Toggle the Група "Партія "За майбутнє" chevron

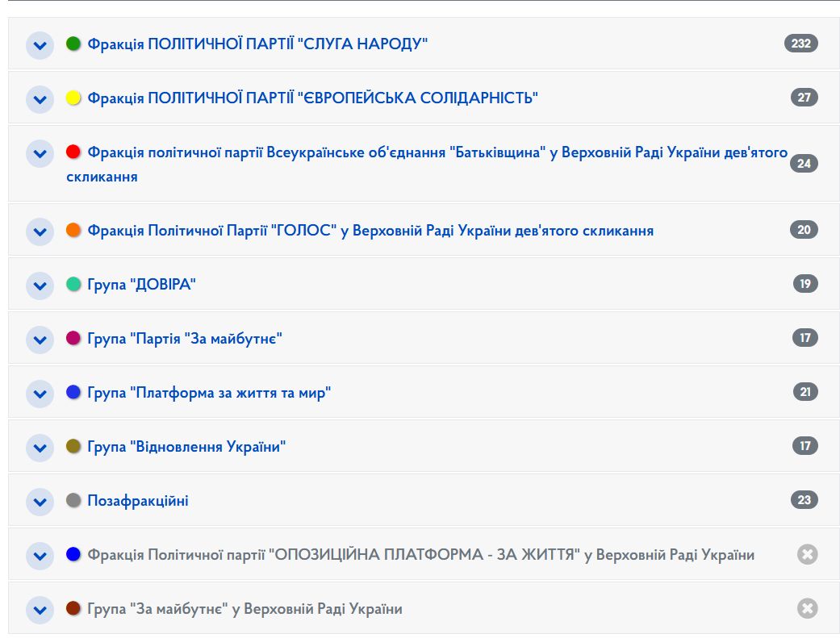(40, 340)
